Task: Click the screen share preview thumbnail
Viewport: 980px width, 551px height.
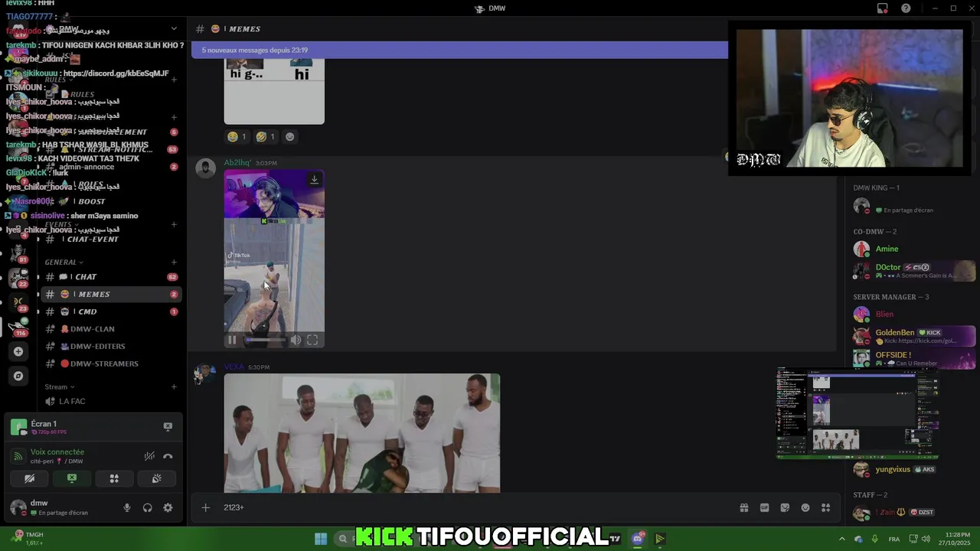Action: point(857,413)
